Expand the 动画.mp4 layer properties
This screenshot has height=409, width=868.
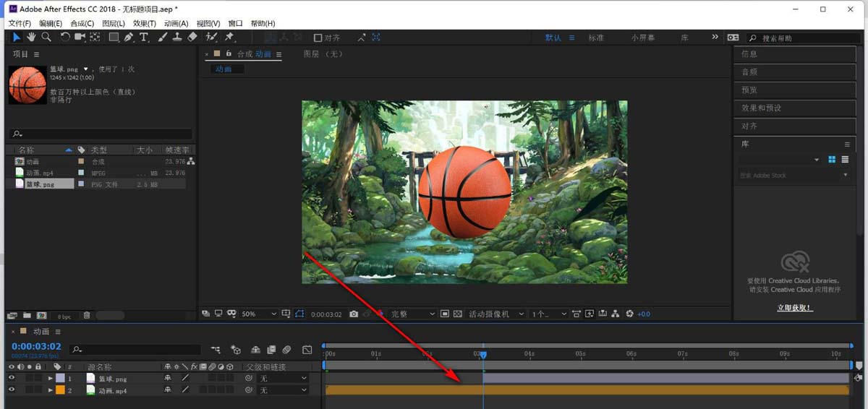point(51,390)
